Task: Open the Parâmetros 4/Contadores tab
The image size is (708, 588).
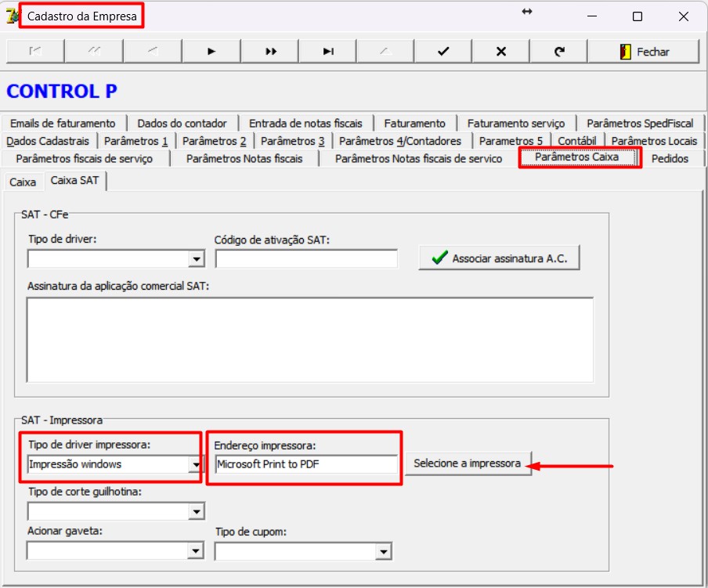Action: (400, 141)
